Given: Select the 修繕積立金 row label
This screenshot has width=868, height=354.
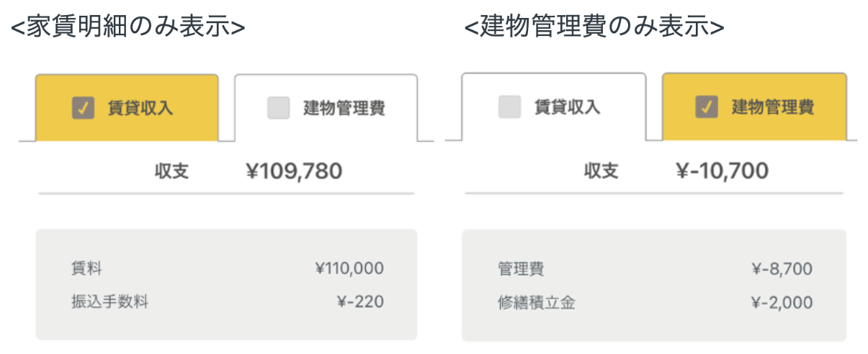Looking at the screenshot, I should (536, 302).
